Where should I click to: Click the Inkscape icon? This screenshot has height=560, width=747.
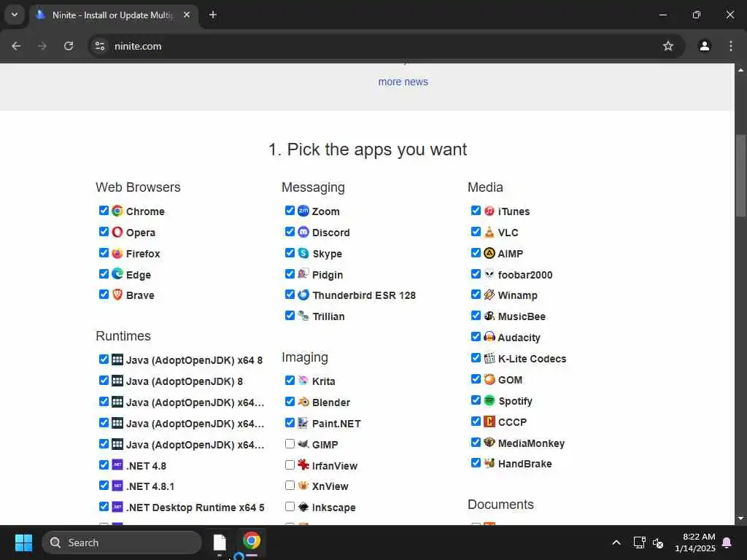click(x=303, y=507)
